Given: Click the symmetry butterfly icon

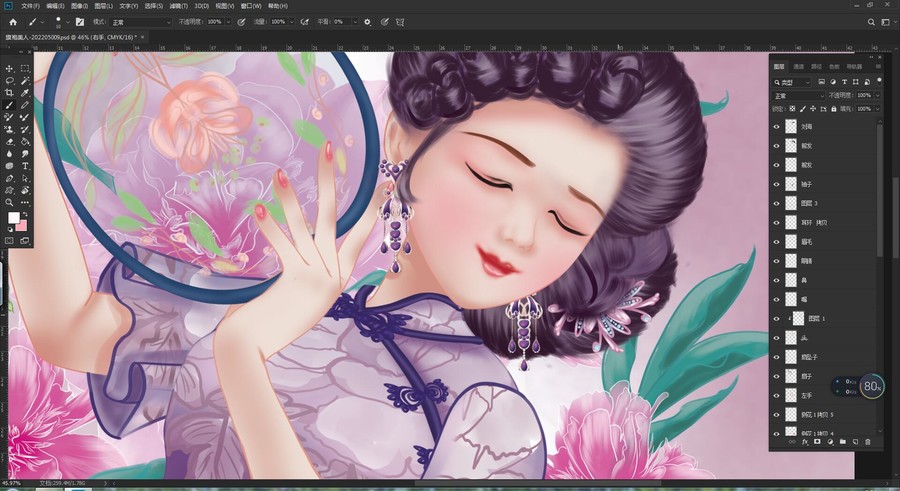Looking at the screenshot, I should click(x=400, y=22).
